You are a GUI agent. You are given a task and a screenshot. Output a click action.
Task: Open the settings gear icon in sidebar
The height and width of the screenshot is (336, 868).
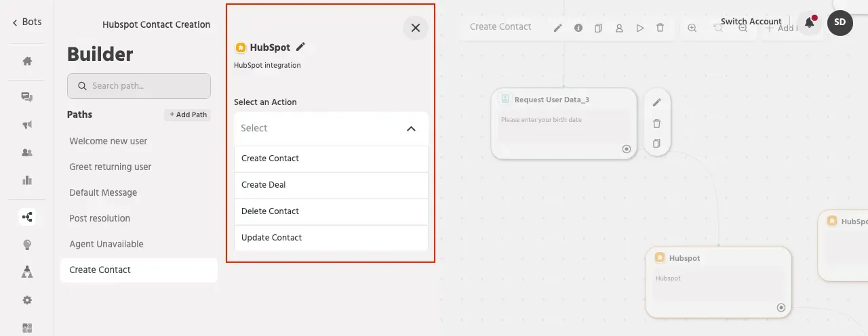[x=27, y=300]
